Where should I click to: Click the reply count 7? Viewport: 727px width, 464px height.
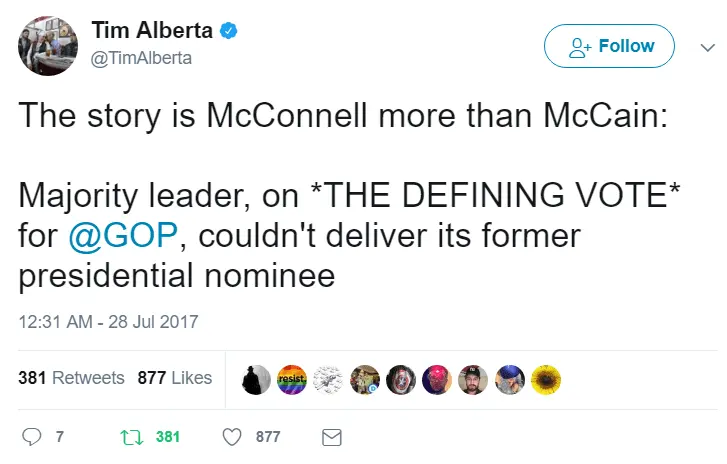(60, 437)
